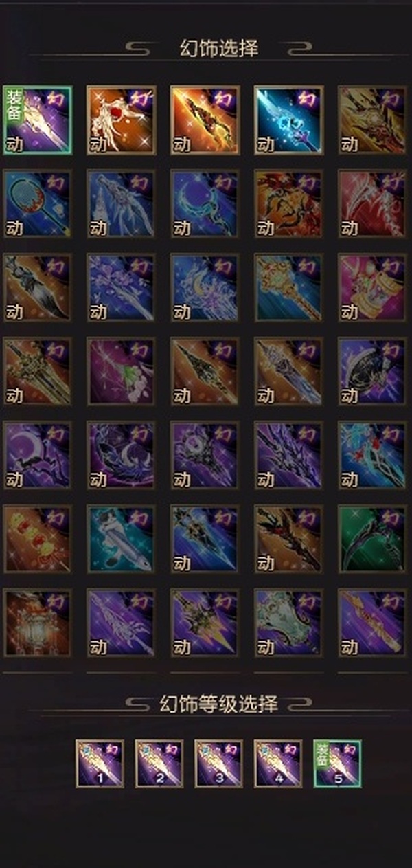Set skin level to 1

[x=100, y=764]
